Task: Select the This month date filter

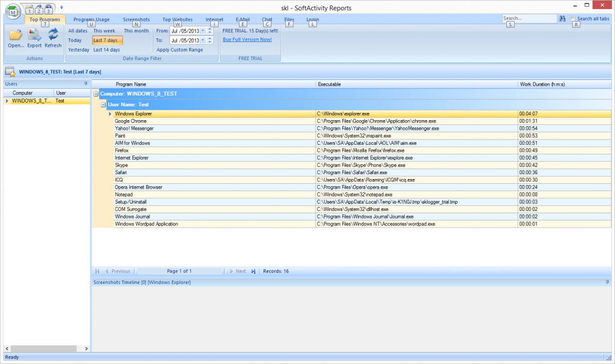Action: click(x=136, y=31)
